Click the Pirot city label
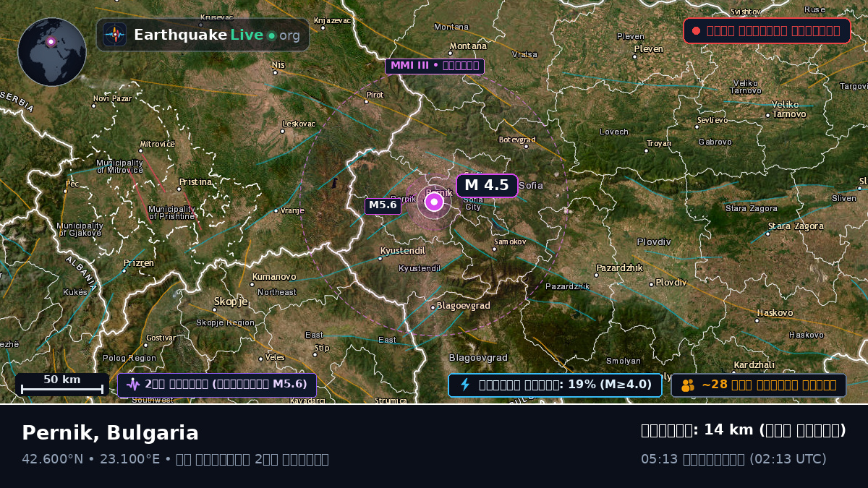The height and width of the screenshot is (488, 868). [x=375, y=95]
